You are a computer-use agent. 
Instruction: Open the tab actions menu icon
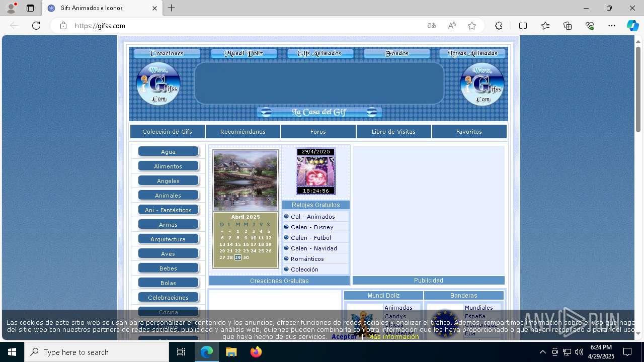30,8
